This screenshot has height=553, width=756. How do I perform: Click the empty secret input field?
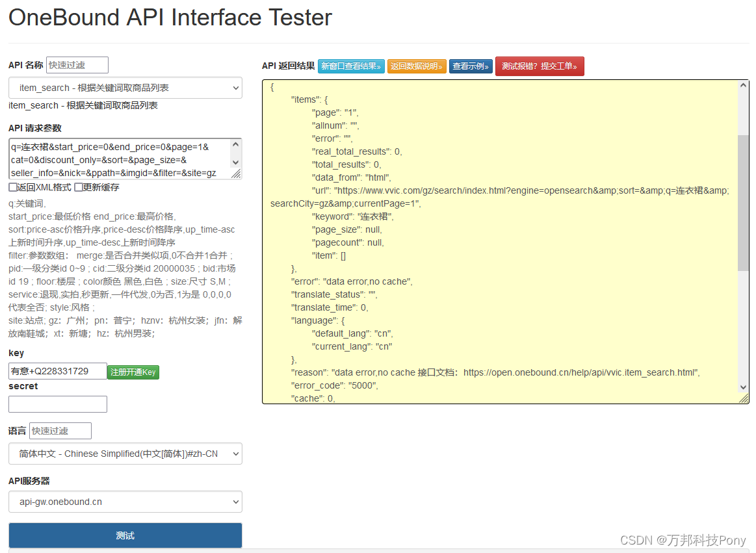(57, 404)
